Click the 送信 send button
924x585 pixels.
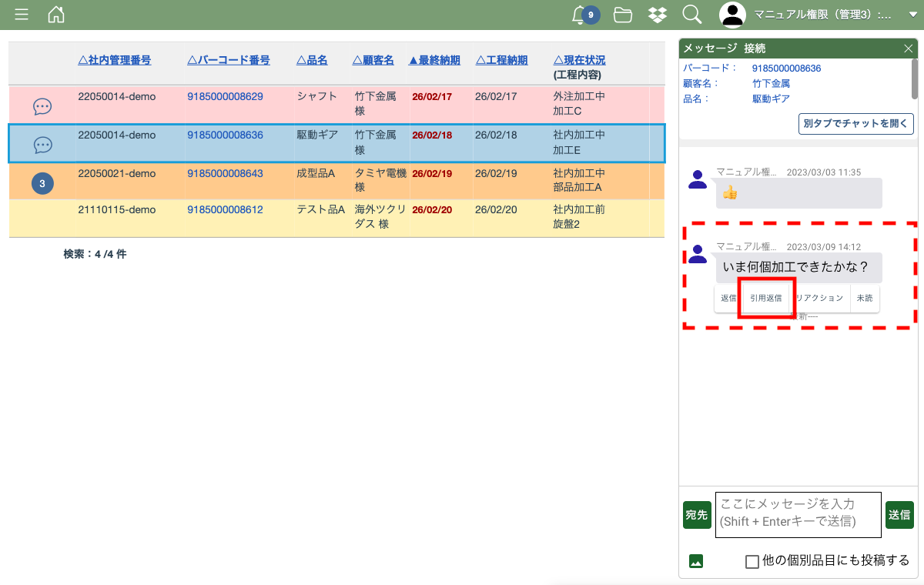tap(899, 515)
